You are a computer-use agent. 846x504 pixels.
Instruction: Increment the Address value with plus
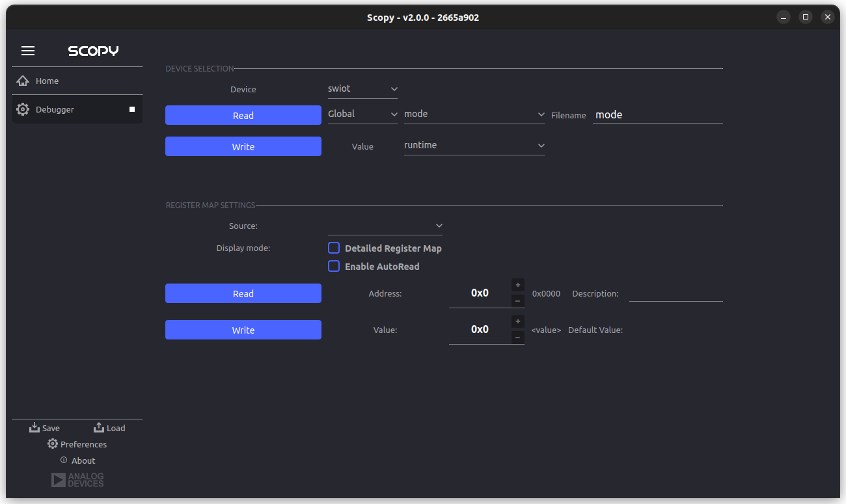(x=518, y=285)
